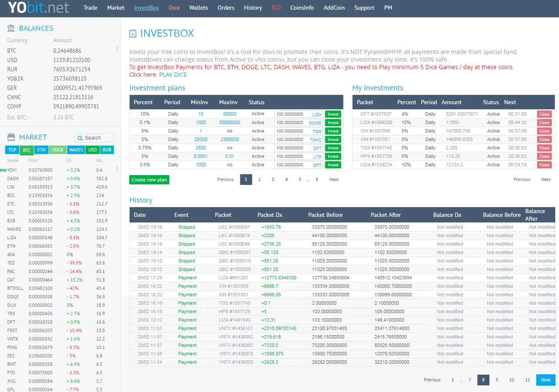Screen dimensions: 559x392
Task: Select the RUR market tab
Action: coord(107,150)
